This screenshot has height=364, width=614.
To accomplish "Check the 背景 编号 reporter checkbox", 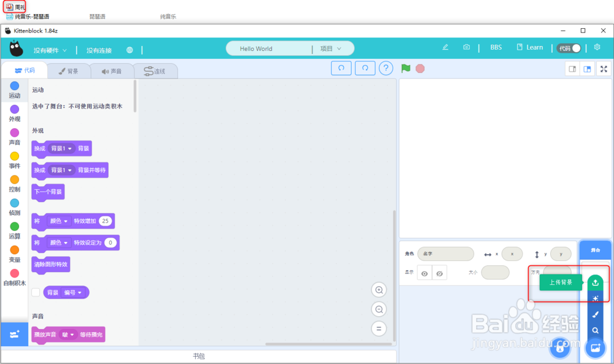I will 36,292.
